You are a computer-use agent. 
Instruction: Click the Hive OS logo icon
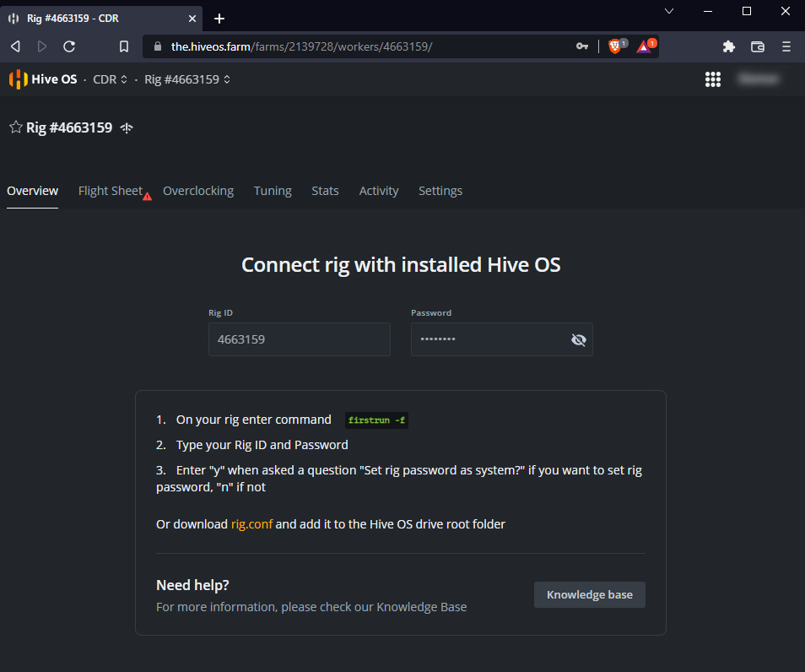(18, 79)
